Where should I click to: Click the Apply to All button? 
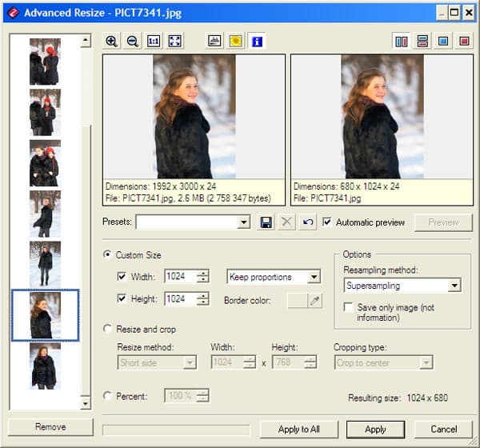[299, 430]
